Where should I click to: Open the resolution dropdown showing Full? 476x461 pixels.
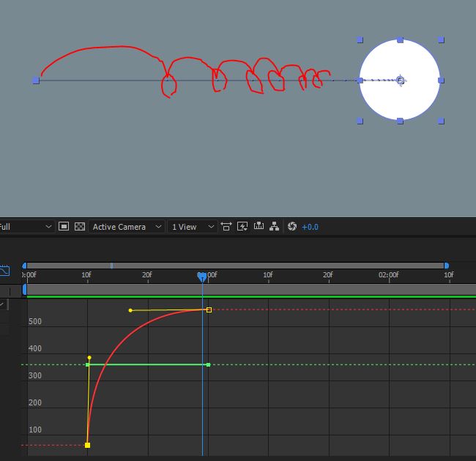pyautogui.click(x=26, y=227)
